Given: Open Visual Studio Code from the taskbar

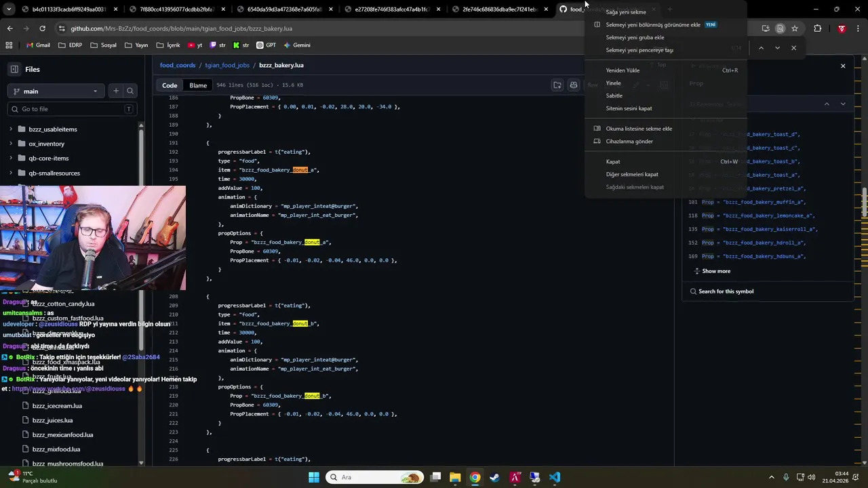Looking at the screenshot, I should click(x=555, y=477).
